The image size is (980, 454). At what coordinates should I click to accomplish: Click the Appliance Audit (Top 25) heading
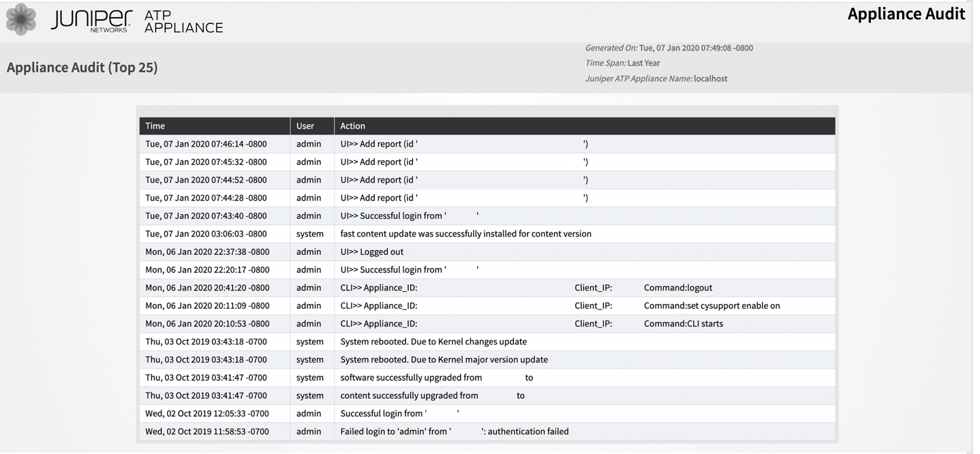pos(82,67)
